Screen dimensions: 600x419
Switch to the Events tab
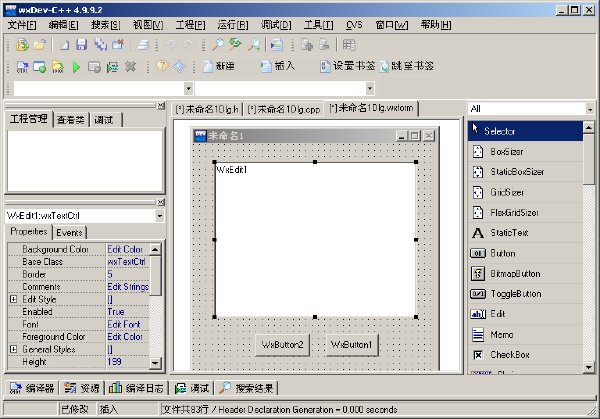(x=69, y=232)
